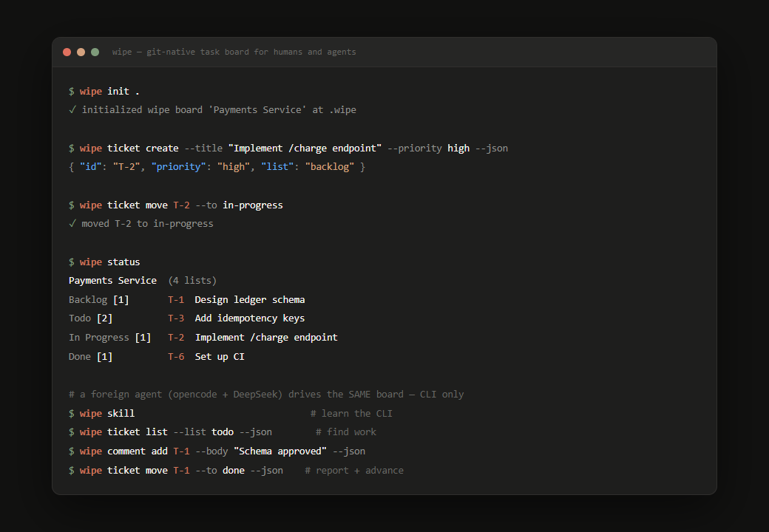Click the '# a foreign agent' comment line
The image size is (769, 532).
coord(266,394)
